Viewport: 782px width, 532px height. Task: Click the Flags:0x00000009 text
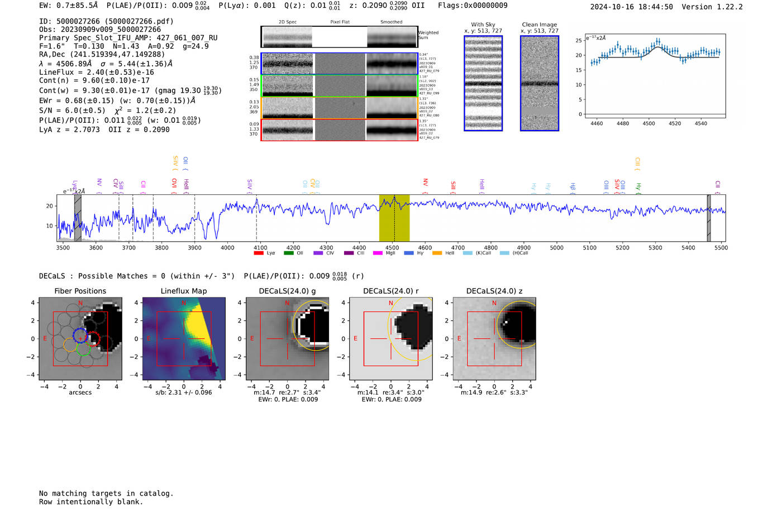pos(473,6)
